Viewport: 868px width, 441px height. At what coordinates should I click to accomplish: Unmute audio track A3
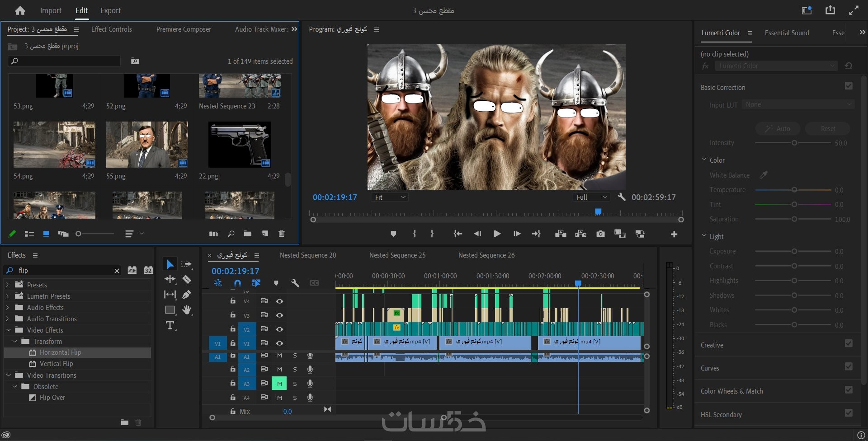pos(279,384)
